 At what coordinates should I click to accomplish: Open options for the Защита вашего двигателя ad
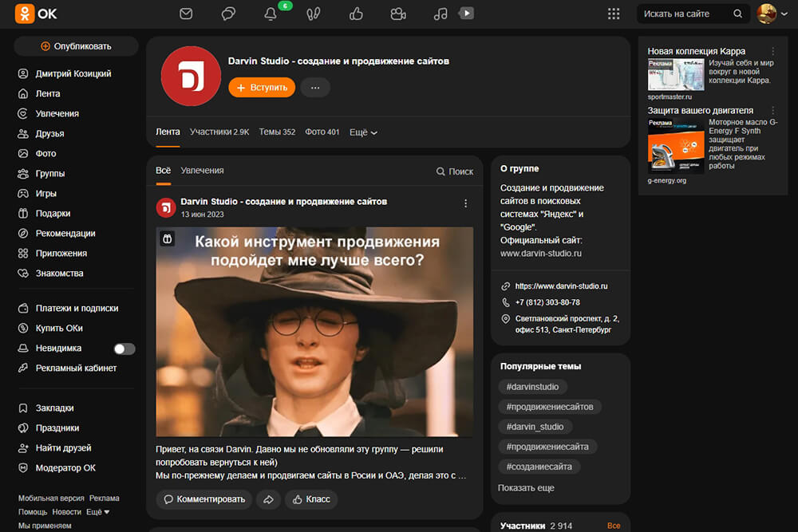tap(773, 110)
